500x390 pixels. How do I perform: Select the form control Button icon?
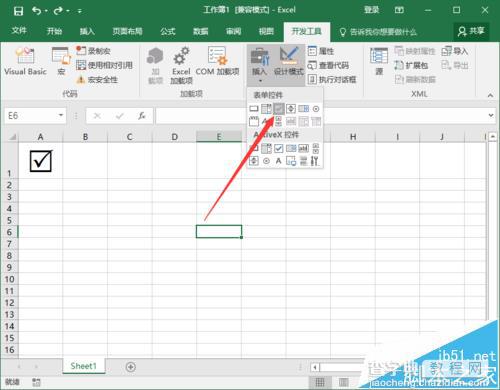pos(254,109)
